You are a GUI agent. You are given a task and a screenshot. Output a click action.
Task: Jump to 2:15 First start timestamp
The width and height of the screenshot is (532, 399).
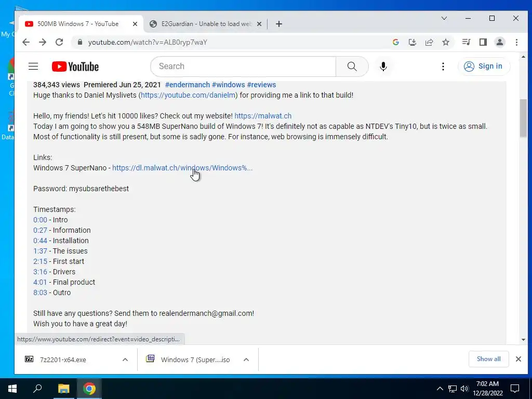[x=40, y=262]
